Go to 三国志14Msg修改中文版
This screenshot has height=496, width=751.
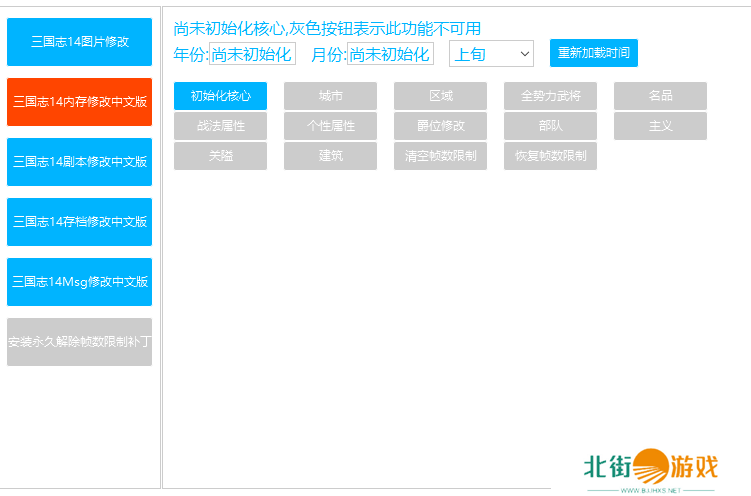(x=79, y=282)
